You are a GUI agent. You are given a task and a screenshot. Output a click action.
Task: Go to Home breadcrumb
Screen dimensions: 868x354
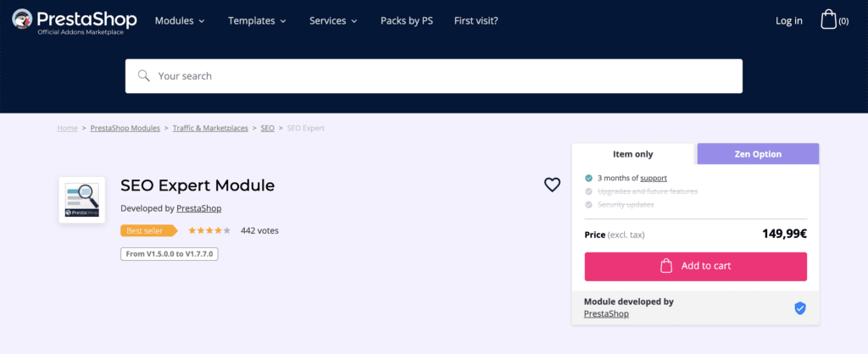click(x=68, y=128)
